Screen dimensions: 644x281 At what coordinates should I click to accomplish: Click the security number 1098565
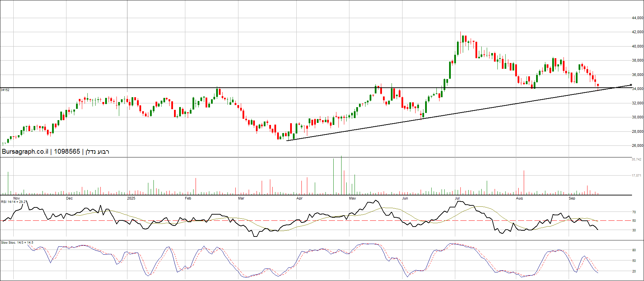(67, 152)
